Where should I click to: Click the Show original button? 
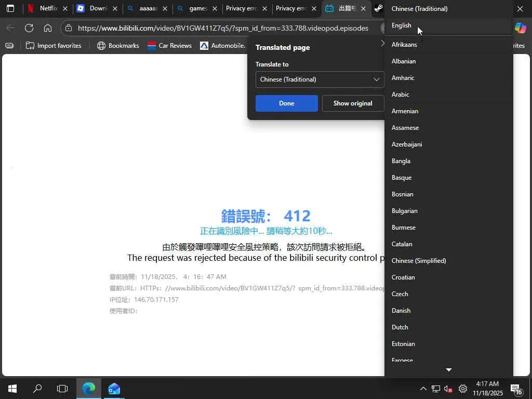tap(353, 103)
